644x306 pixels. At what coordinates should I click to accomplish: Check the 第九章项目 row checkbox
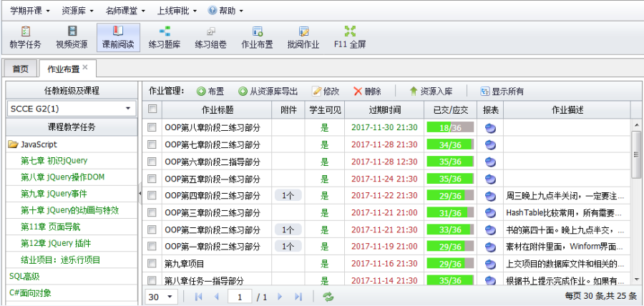(x=152, y=264)
